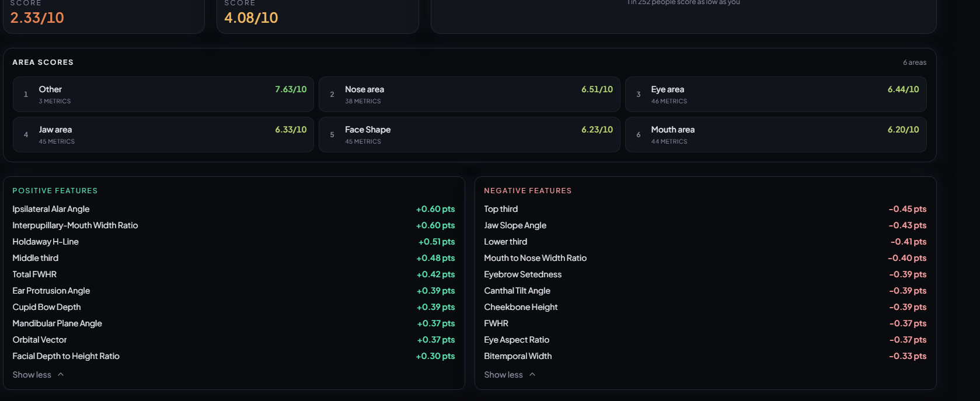Screen dimensions: 980x401
Task: Select the Eye area score card
Action: tap(776, 95)
